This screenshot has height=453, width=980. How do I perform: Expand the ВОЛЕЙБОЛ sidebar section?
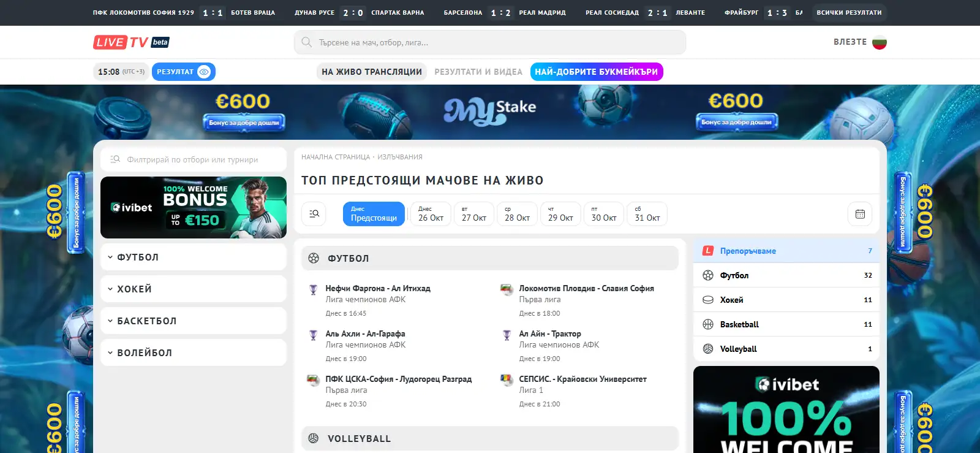194,352
